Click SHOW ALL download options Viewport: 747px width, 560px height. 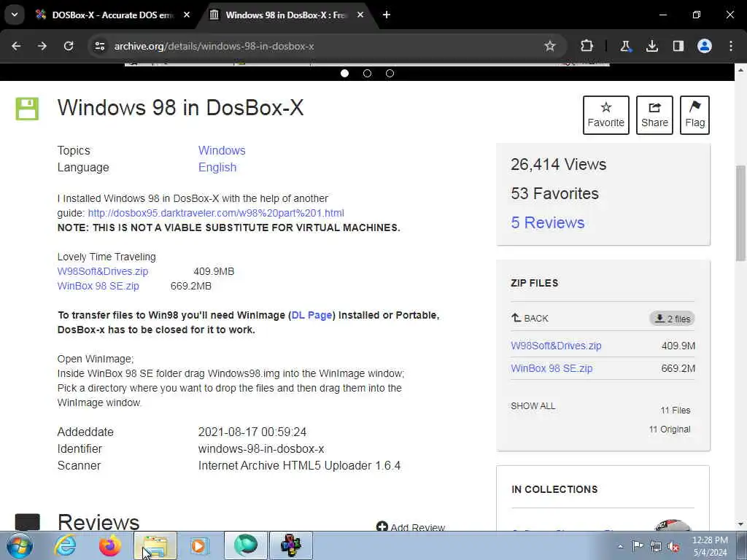[533, 406]
